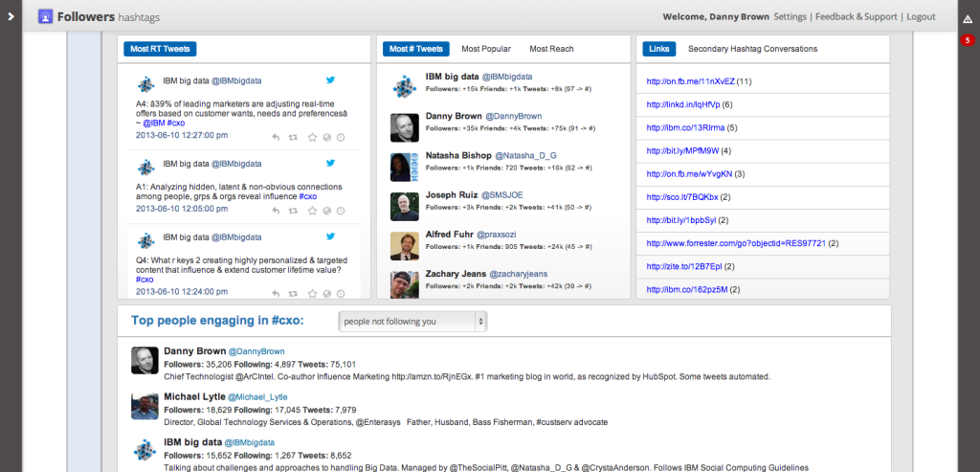Click Zachary Jeans' avatar photo
Image resolution: width=980 pixels, height=472 pixels.
(405, 284)
